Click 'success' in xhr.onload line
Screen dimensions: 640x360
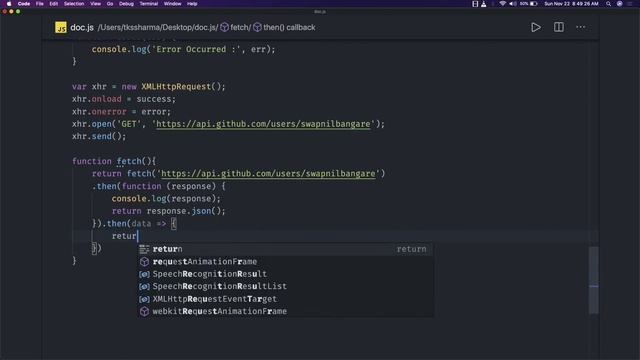click(153, 99)
